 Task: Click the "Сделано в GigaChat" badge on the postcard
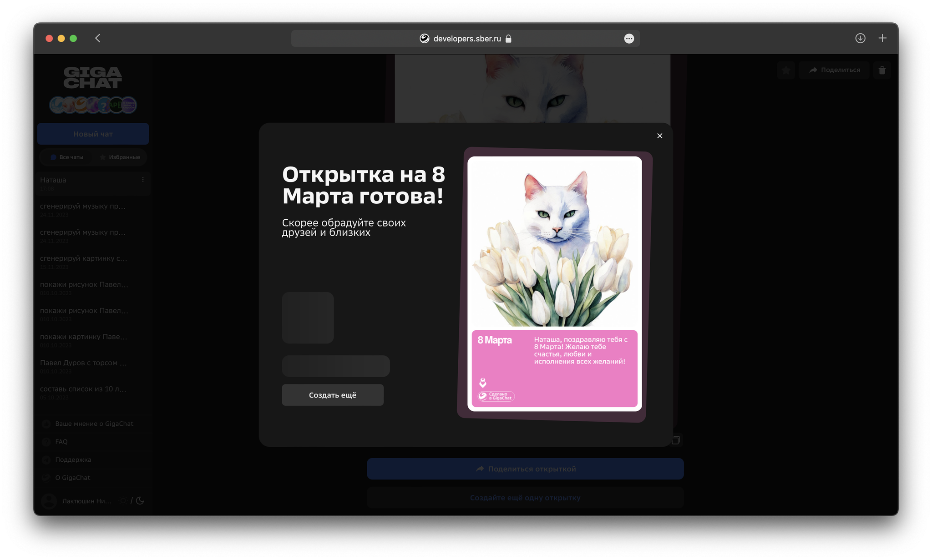pos(496,396)
